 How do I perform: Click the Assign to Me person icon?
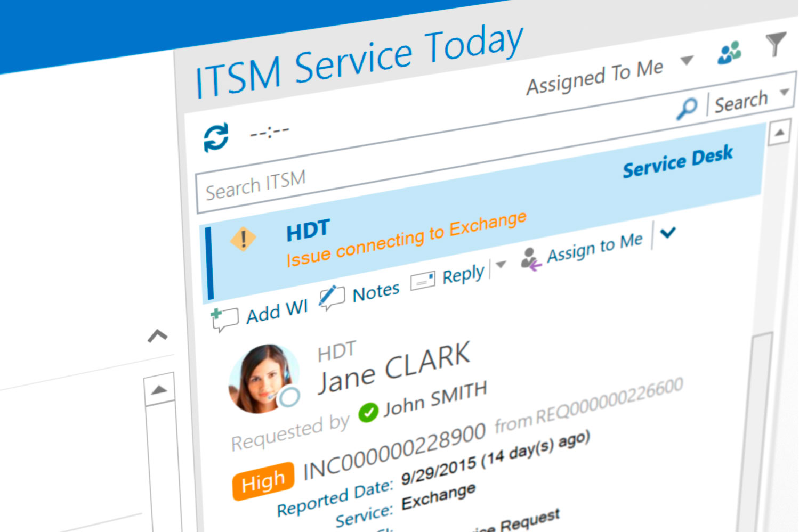530,259
